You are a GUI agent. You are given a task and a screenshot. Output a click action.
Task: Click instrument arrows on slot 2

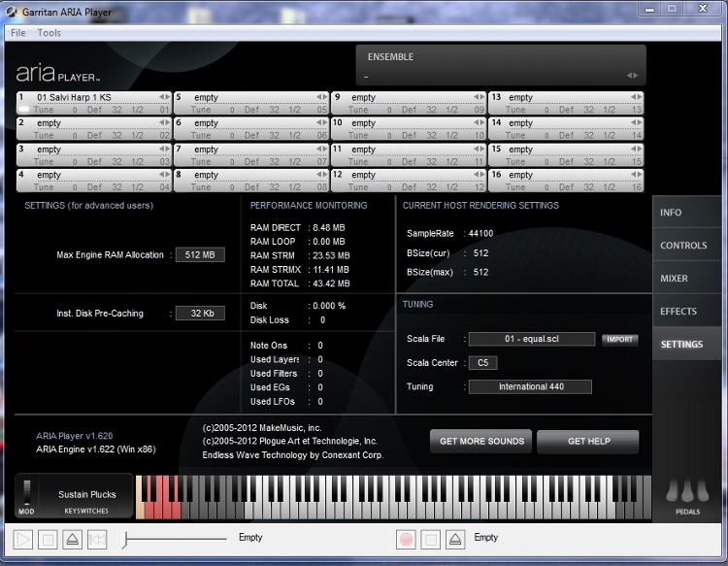coord(164,122)
